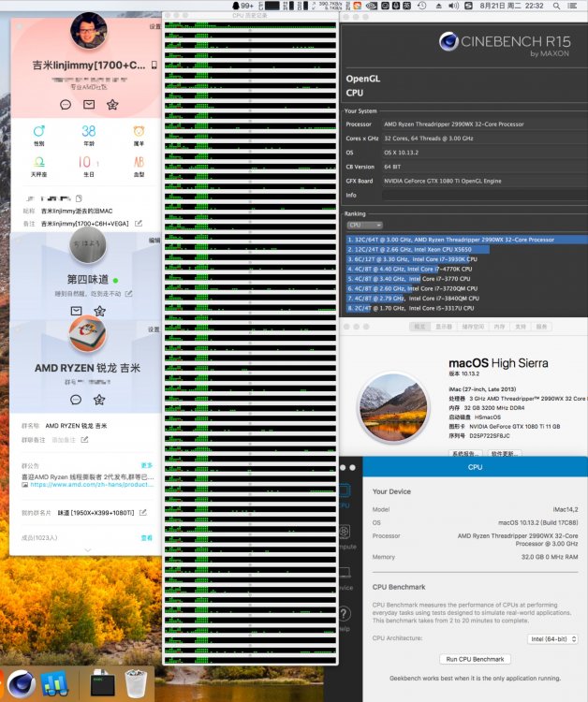This screenshot has height=702, width=588.
Task: Select 储存空间 tab in About This Mac
Action: click(474, 327)
